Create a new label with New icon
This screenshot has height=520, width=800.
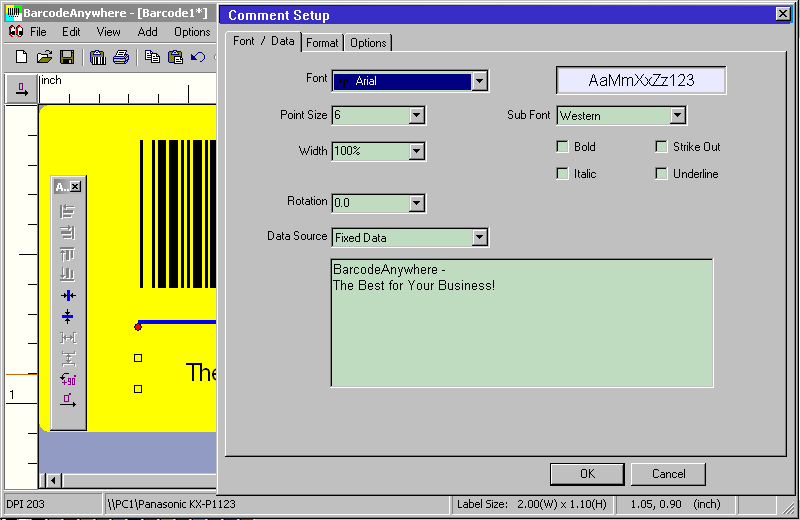[21, 57]
